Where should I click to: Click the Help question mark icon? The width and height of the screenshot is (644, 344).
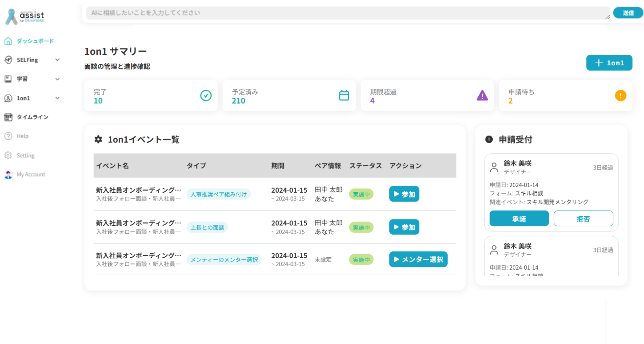(8, 136)
